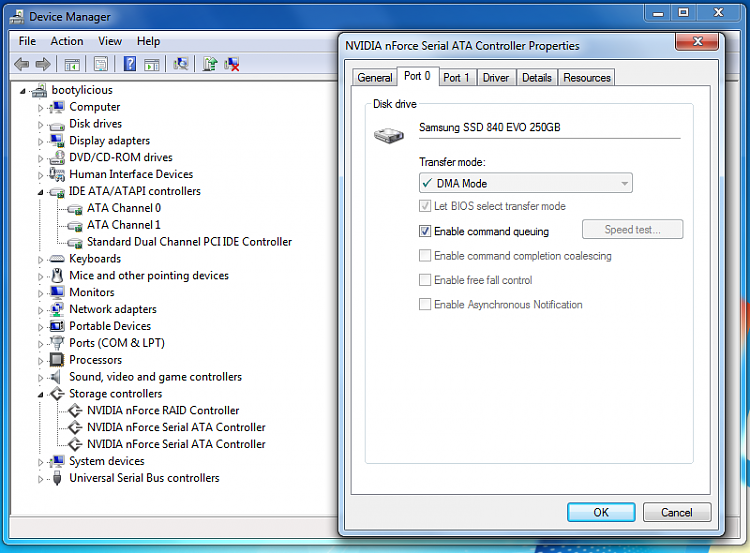Click the blue Help toolbar icon

pos(130,64)
